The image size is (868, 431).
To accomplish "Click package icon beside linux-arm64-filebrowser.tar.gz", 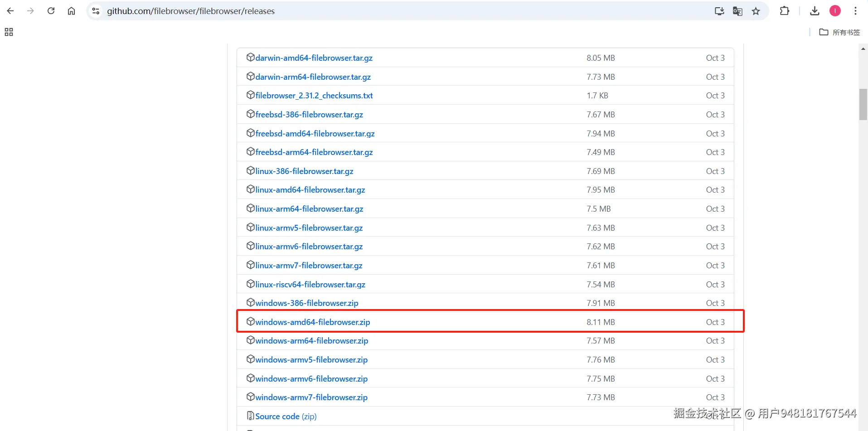I will click(x=250, y=208).
